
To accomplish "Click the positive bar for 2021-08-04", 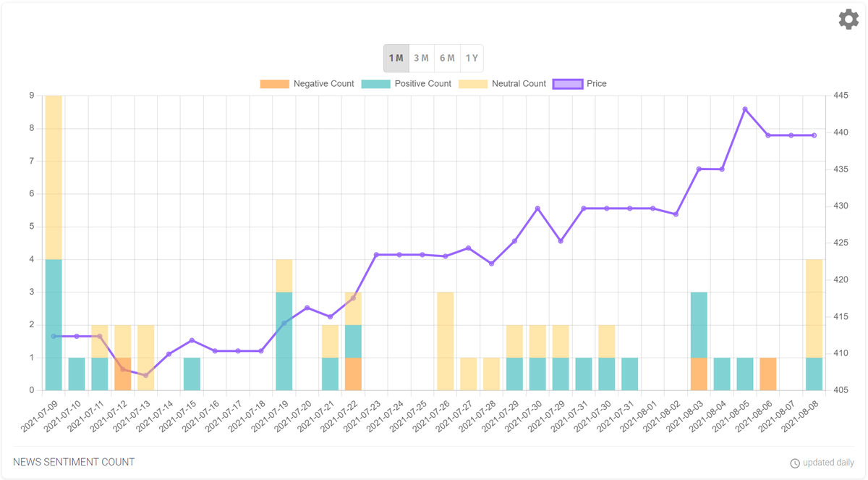I will click(722, 374).
